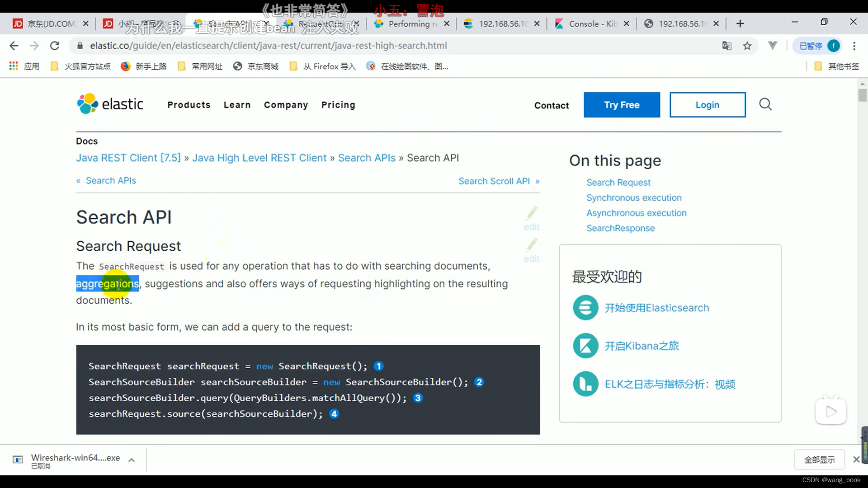868x488 pixels.
Task: Jump to Asynchronous execution section
Action: point(637,213)
